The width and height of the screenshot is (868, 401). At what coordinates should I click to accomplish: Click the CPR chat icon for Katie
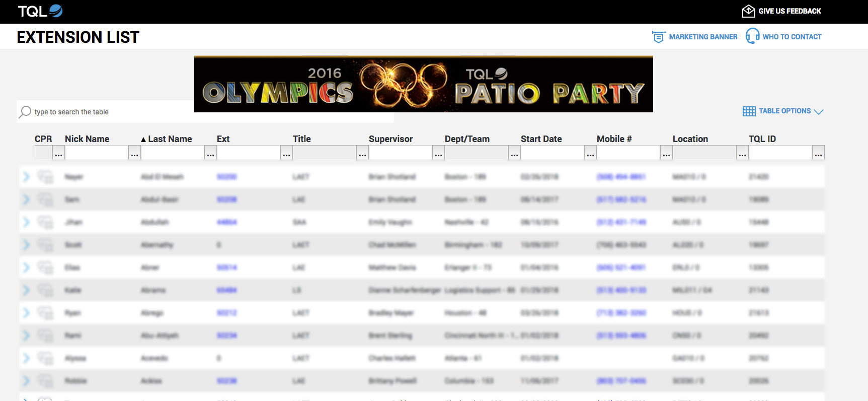pos(45,290)
